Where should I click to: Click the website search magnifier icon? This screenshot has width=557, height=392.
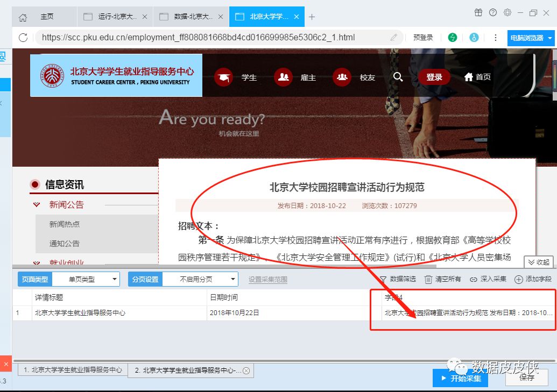pyautogui.click(x=398, y=77)
